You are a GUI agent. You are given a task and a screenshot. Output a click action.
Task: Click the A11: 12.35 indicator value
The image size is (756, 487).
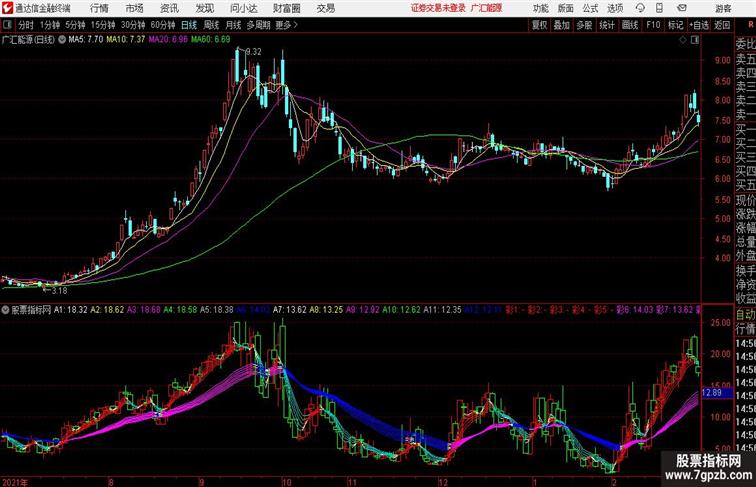[442, 310]
